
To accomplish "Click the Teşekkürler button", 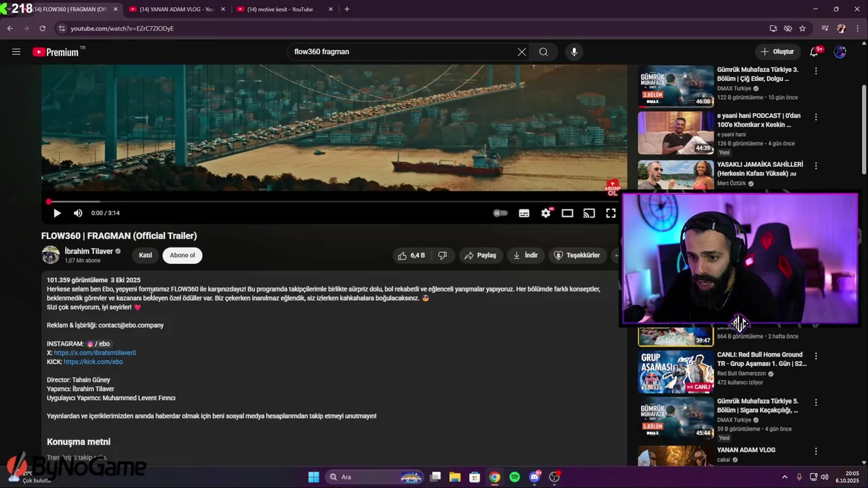I will pyautogui.click(x=577, y=256).
